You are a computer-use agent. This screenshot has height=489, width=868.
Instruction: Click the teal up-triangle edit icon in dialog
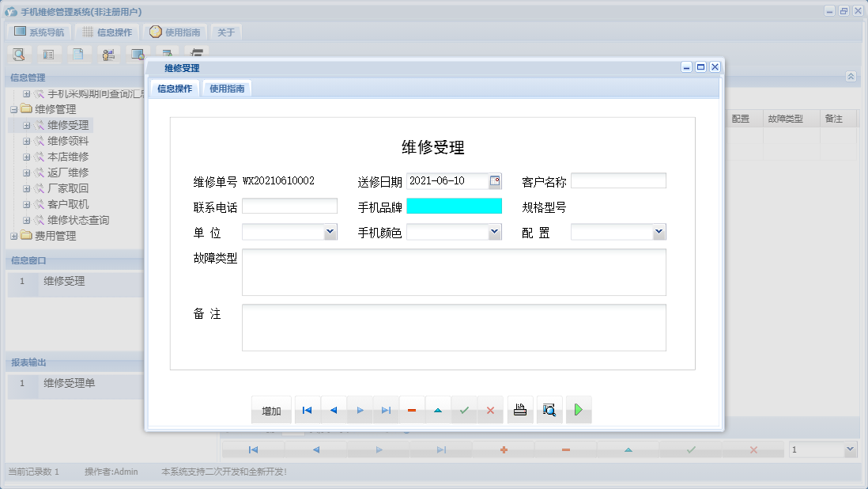click(438, 411)
